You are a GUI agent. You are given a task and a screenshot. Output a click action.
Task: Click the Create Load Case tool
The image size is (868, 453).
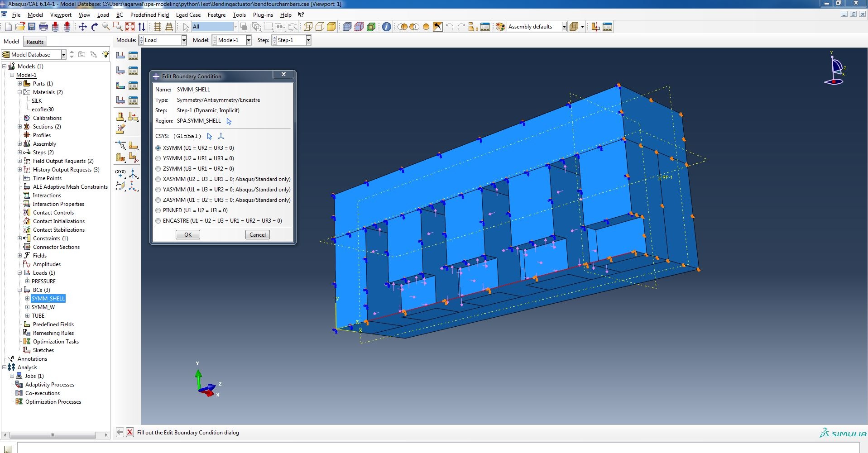[x=120, y=100]
